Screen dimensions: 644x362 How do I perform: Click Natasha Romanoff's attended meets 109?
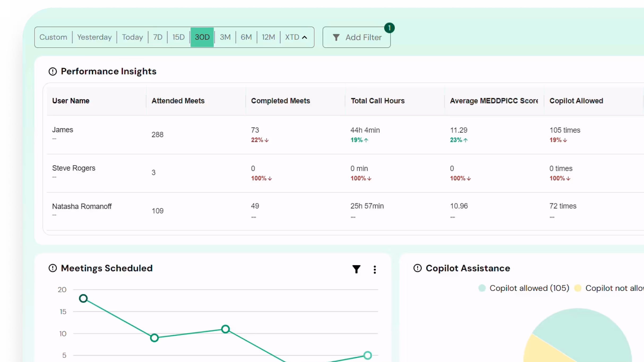(x=157, y=211)
